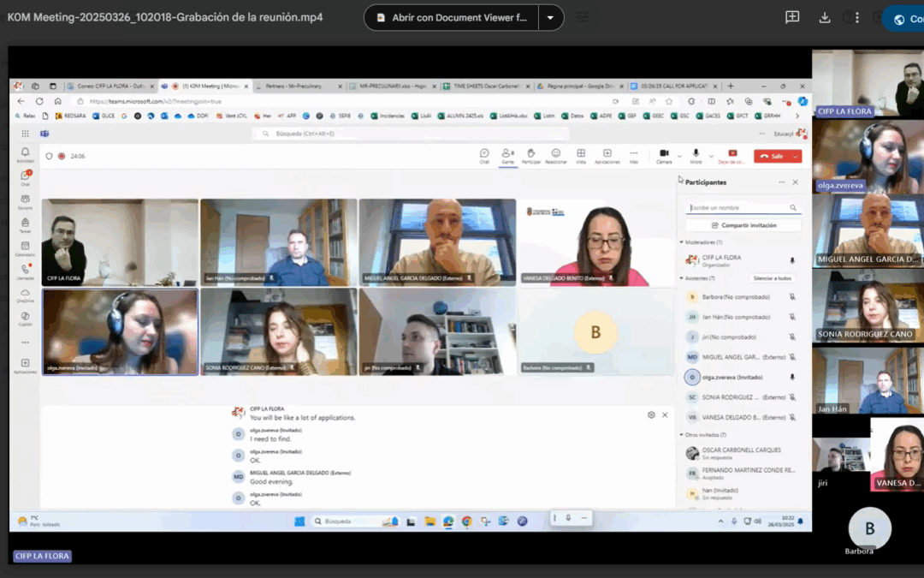Toggle the Gente participants panel
The image size is (924, 578).
pyautogui.click(x=507, y=154)
